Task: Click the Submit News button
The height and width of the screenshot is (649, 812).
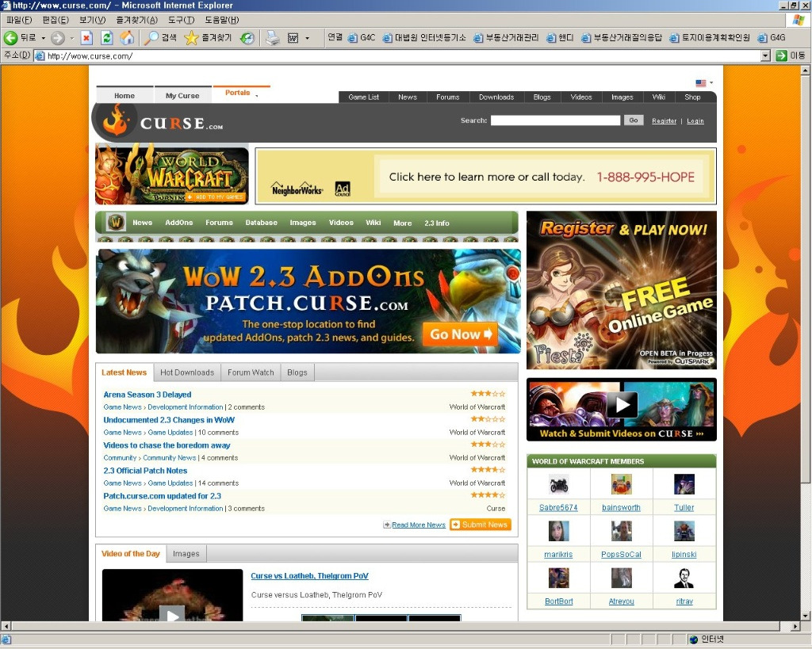Action: pos(480,525)
